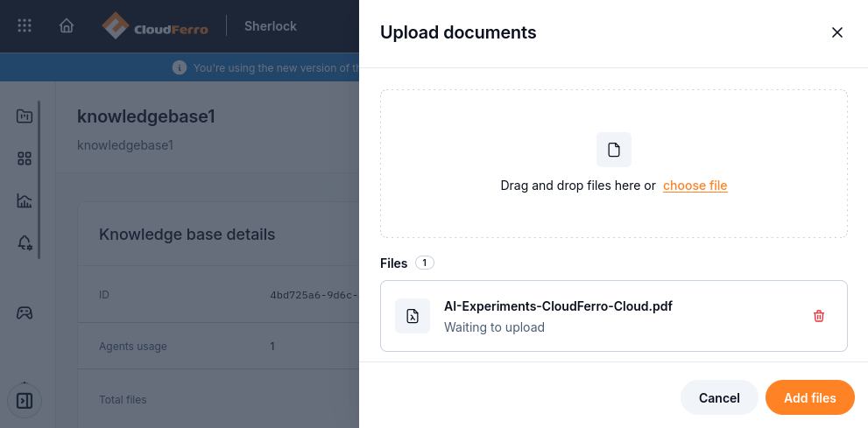Open the Sherlock product label
The height and width of the screenshot is (428, 868).
(x=270, y=26)
